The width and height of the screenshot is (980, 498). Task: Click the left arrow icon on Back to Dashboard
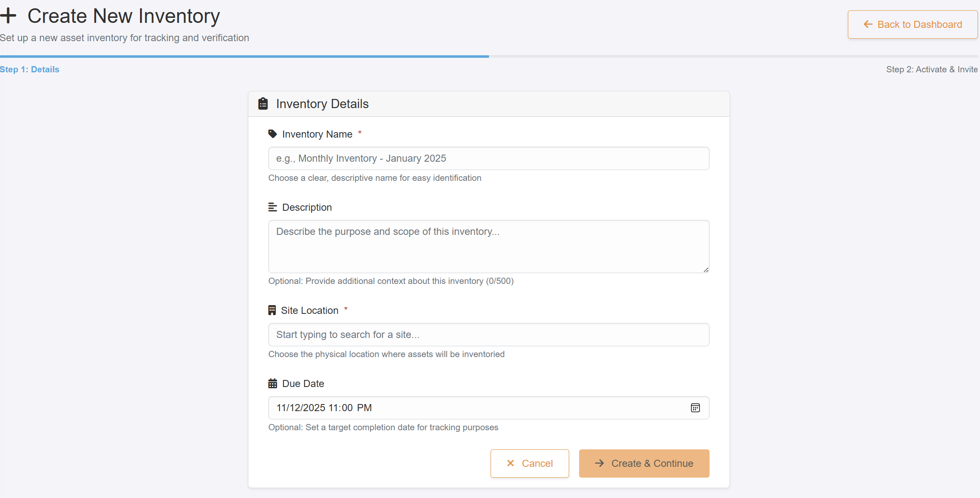tap(868, 25)
